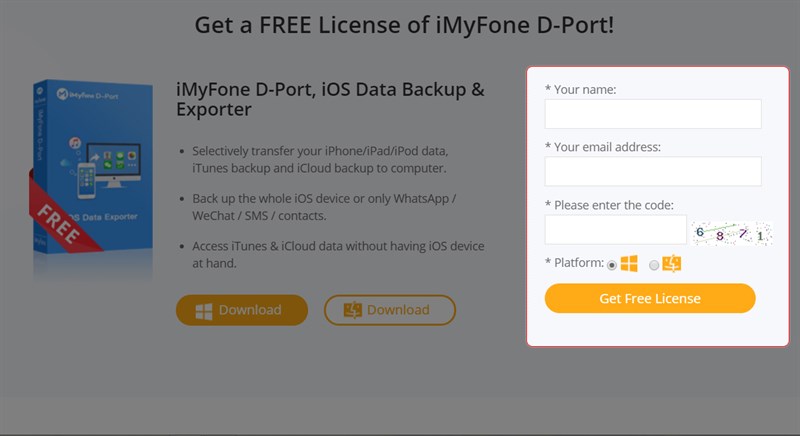Focus the Your email address field
The height and width of the screenshot is (436, 800).
coord(653,171)
